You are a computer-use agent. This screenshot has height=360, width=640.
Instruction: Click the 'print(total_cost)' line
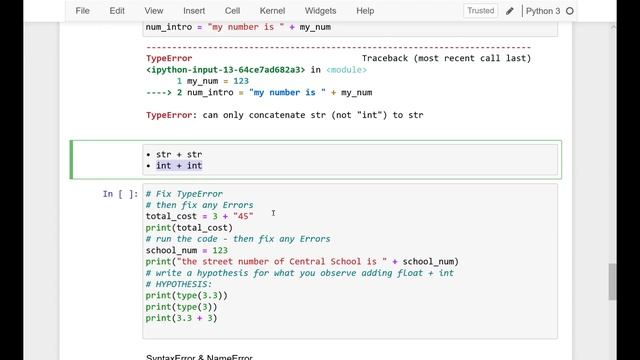189,228
